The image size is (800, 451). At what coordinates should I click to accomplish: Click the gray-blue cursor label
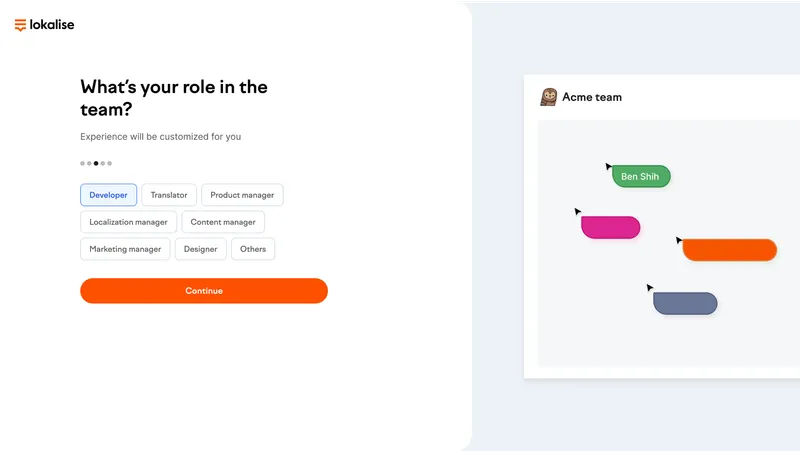[685, 303]
